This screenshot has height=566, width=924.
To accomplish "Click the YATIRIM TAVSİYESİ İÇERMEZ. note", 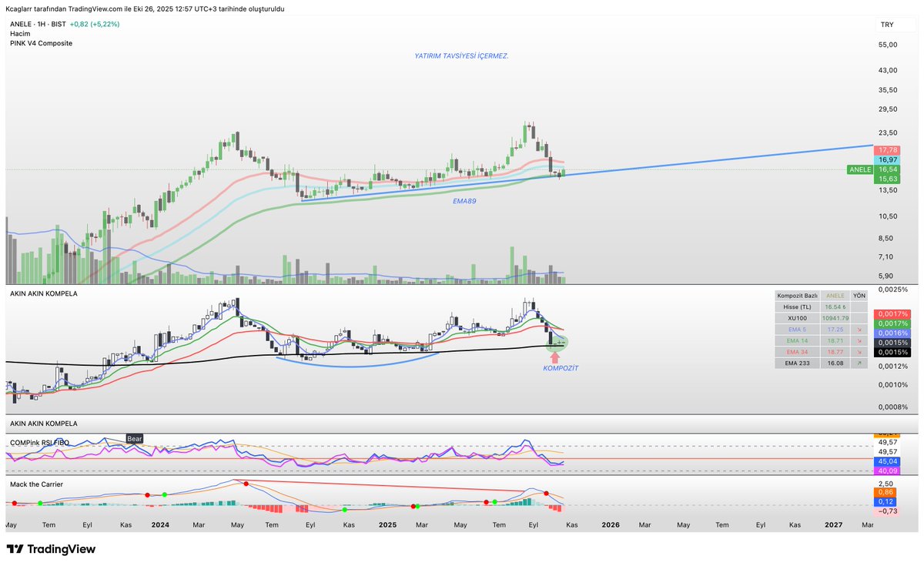I will 461,56.
